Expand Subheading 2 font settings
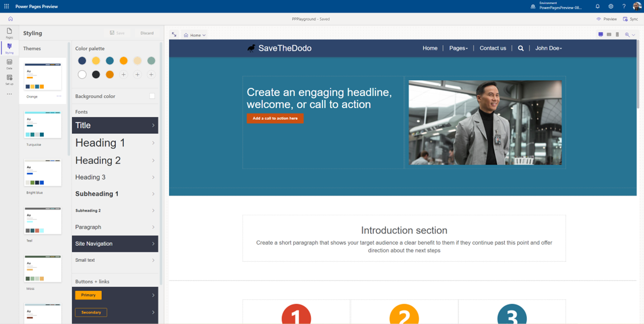Viewport: 644px width, 324px height. (115, 210)
